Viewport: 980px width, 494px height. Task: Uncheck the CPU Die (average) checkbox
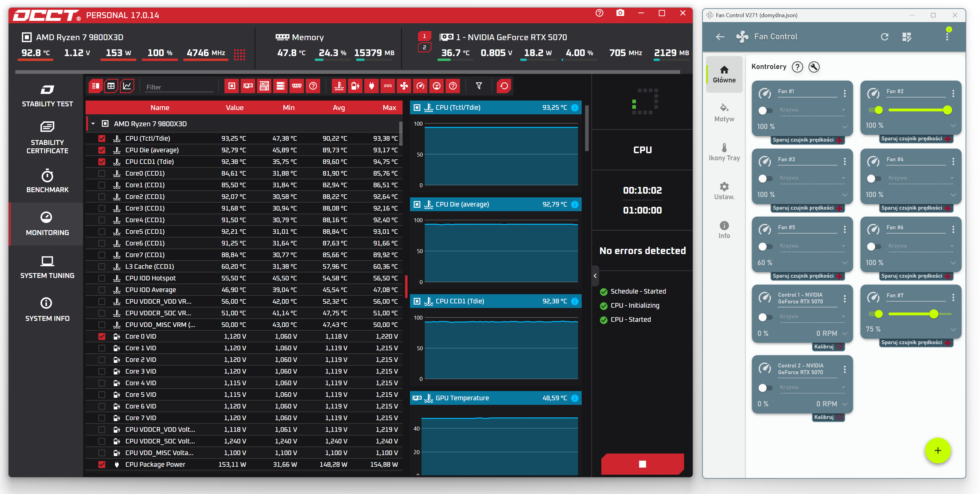coord(101,150)
